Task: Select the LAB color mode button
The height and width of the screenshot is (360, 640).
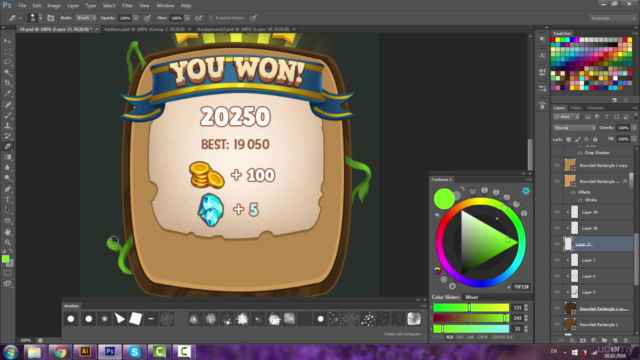Action: (471, 337)
